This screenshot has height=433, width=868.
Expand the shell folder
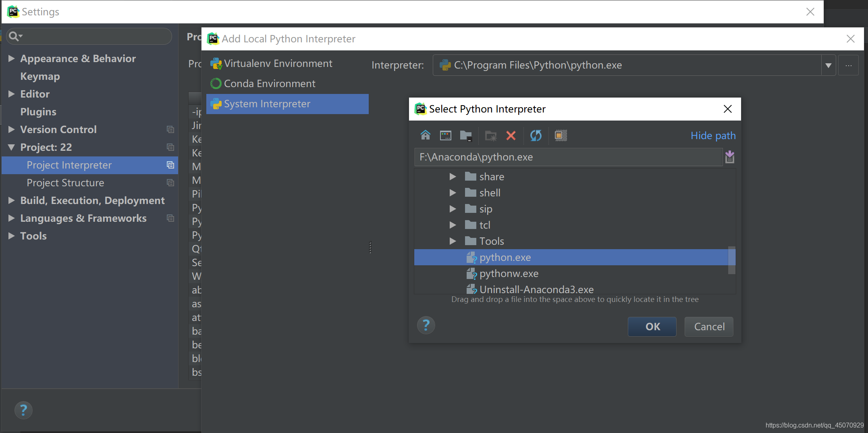click(x=453, y=193)
